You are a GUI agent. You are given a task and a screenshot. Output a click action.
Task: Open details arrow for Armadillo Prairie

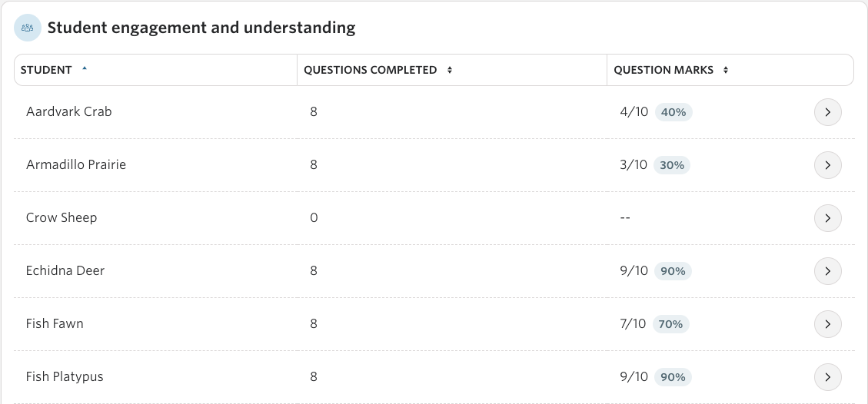827,165
